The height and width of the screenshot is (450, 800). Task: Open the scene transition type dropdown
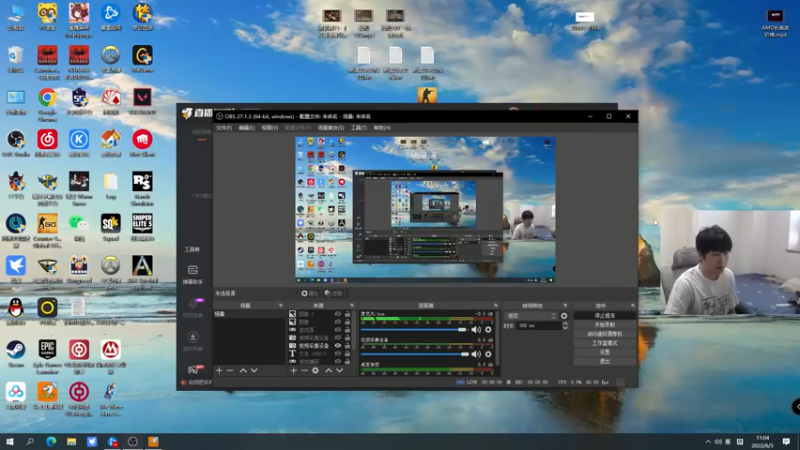530,315
